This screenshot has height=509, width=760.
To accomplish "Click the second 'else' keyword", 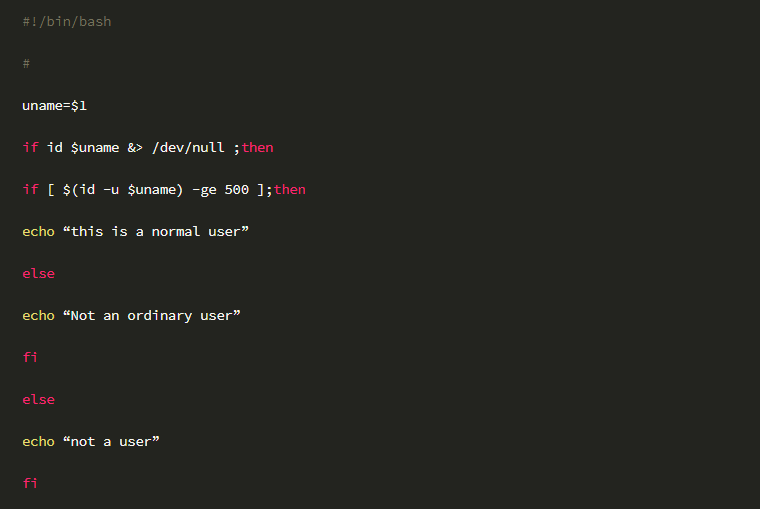I will click(38, 399).
